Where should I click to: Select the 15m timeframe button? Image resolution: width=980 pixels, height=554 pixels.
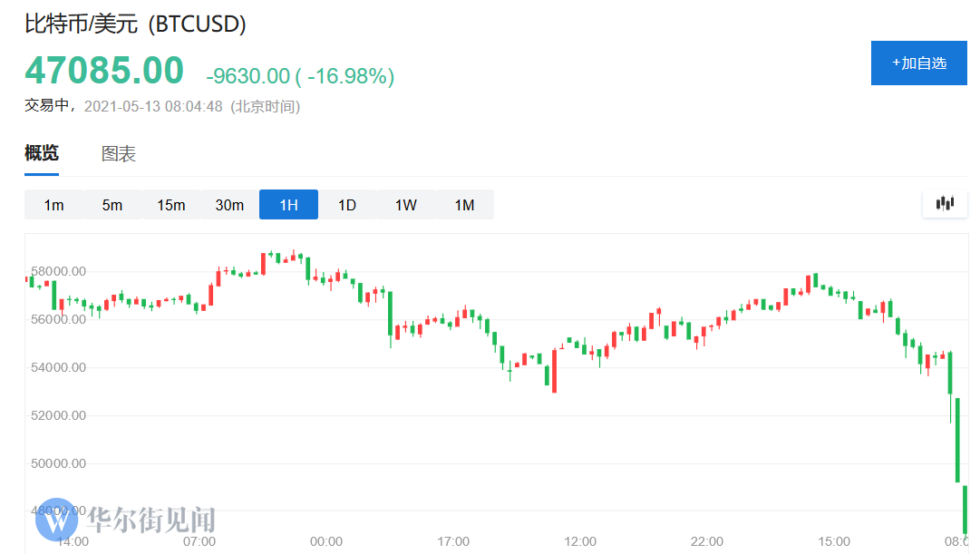170,205
